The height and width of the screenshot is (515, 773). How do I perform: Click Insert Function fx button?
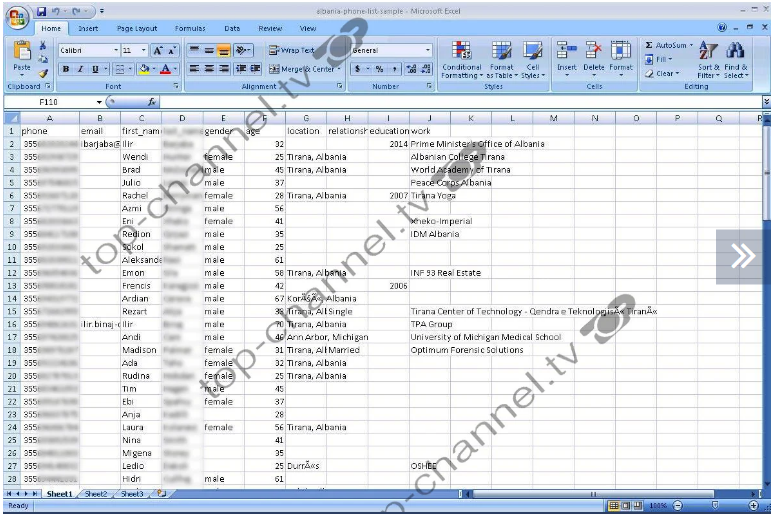(152, 102)
